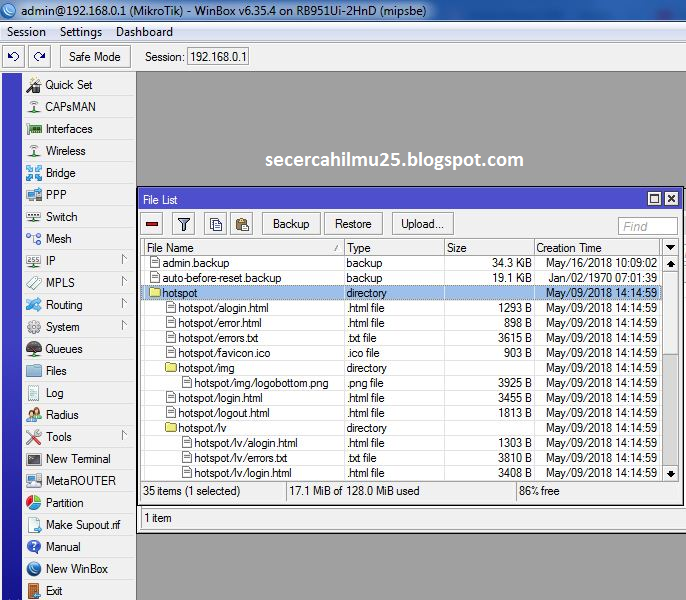Open MetaROUTER in sidebar
Screen dimensions: 686x600
coord(79,481)
